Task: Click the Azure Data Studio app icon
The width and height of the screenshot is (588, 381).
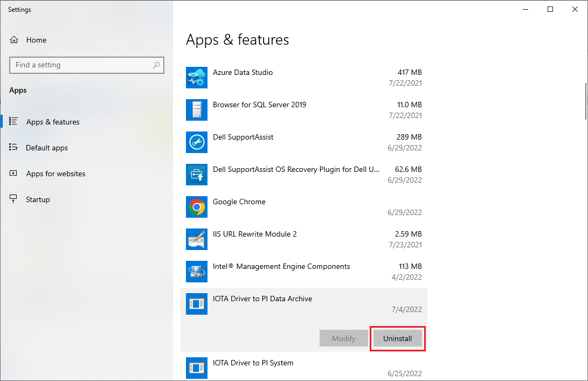Action: click(x=197, y=78)
